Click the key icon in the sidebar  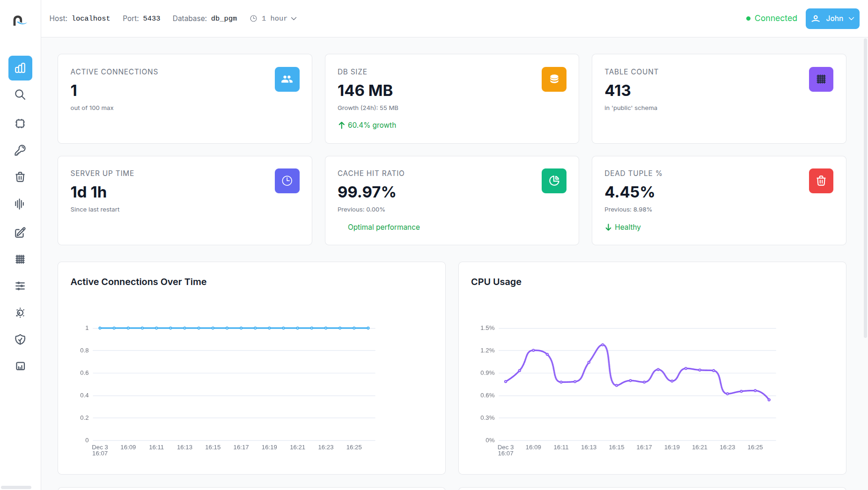(20, 150)
